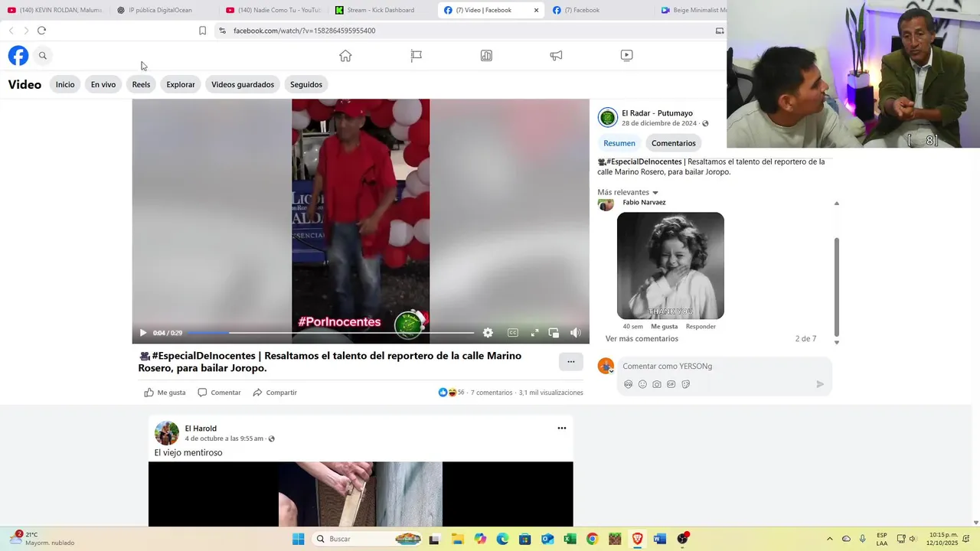980x551 pixels.
Task: Open the Ads megaphone icon
Action: click(557, 56)
